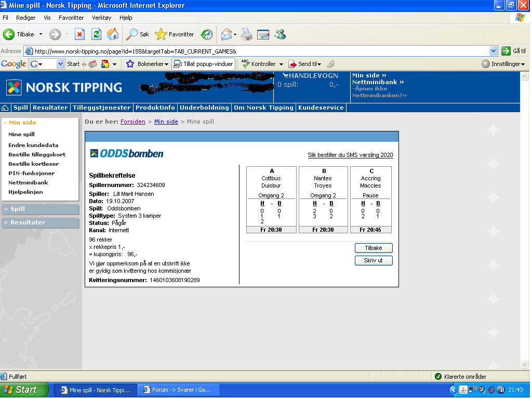
Task: Switch to Forum -> Svarer i Ga... taskbar window
Action: tap(178, 390)
